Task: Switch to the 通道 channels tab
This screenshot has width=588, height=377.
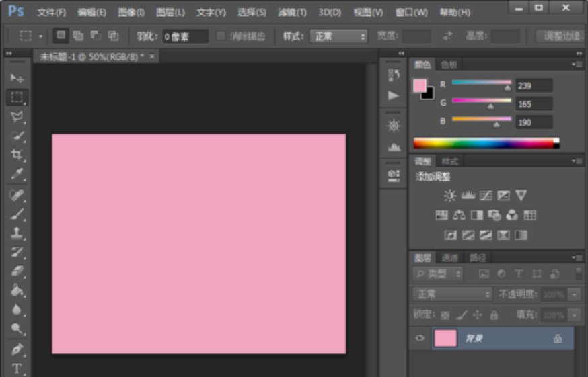Action: [x=449, y=258]
